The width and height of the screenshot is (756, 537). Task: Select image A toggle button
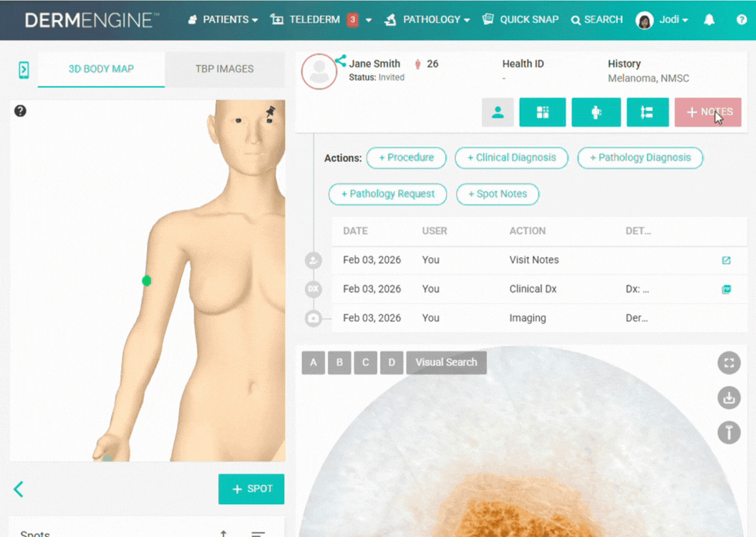tap(313, 362)
